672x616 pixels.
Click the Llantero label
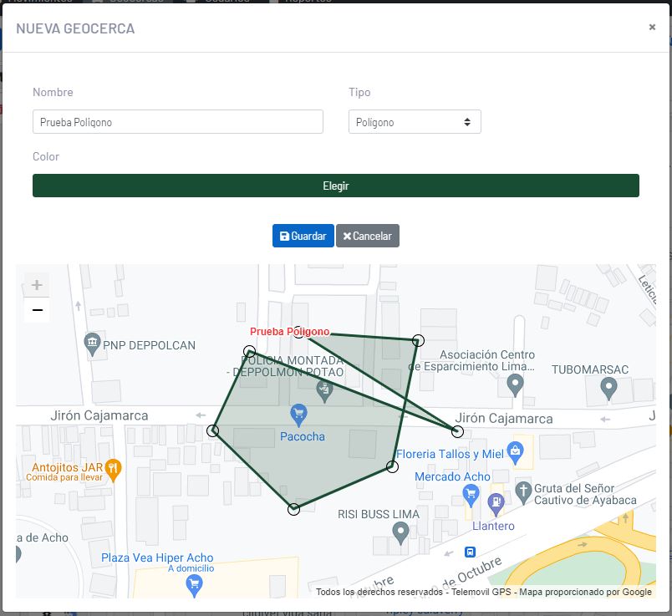(493, 526)
